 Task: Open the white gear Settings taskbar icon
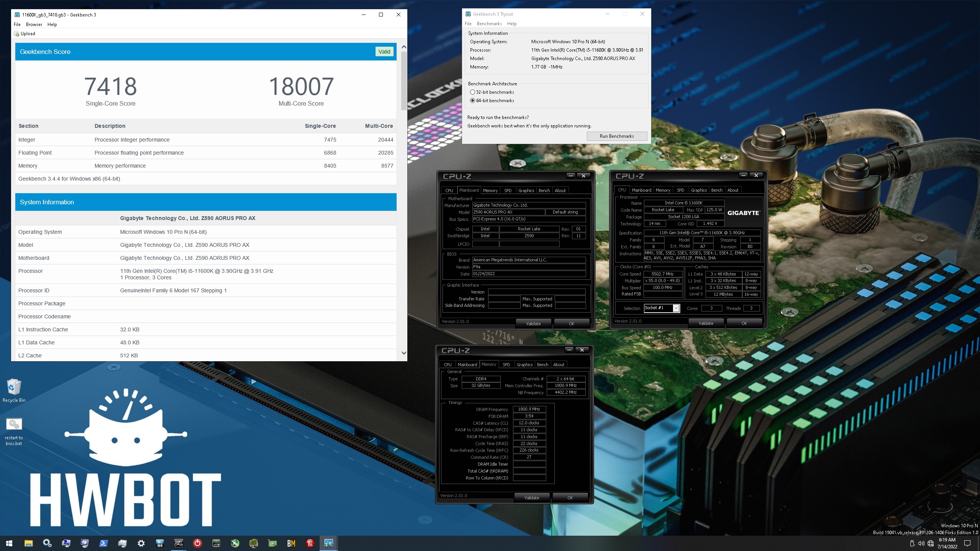tap(141, 543)
